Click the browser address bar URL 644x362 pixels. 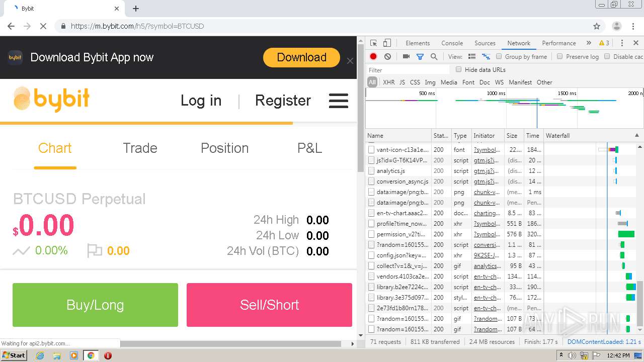pos(137,26)
